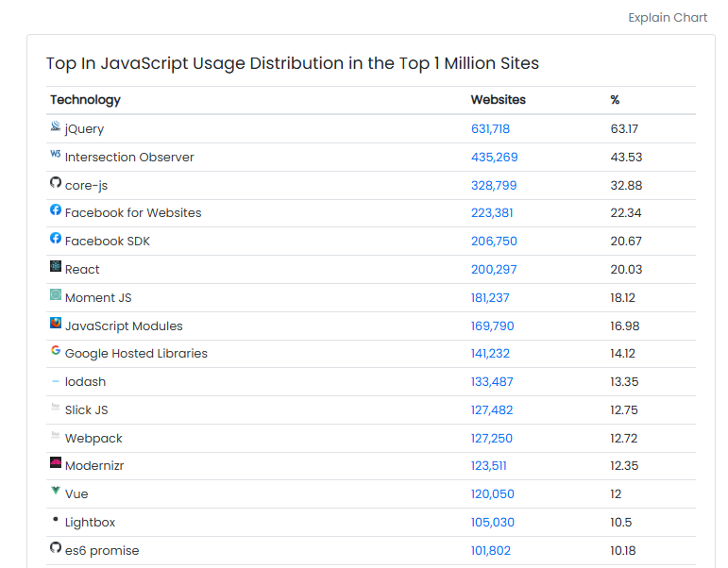
Task: Open Modernizr website count 123,511
Action: click(x=489, y=465)
